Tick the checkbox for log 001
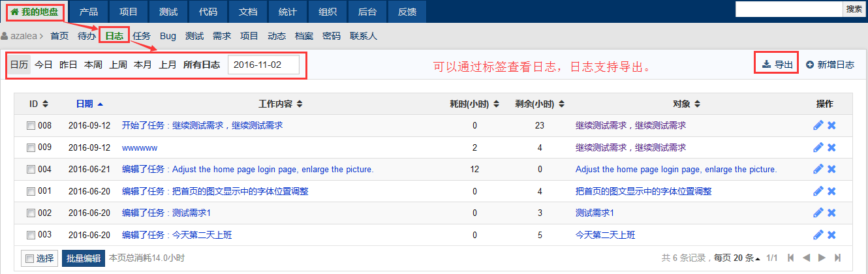 point(31,192)
